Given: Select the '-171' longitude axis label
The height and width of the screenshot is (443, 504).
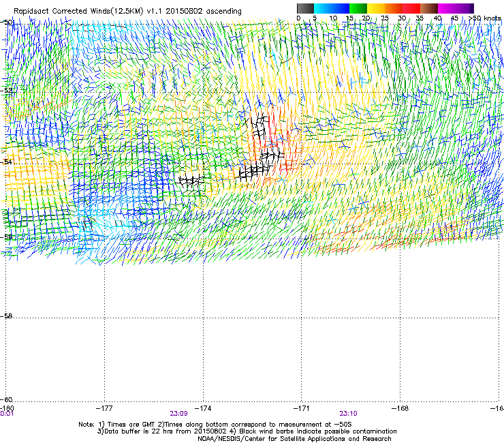Looking at the screenshot, I should [x=302, y=408].
